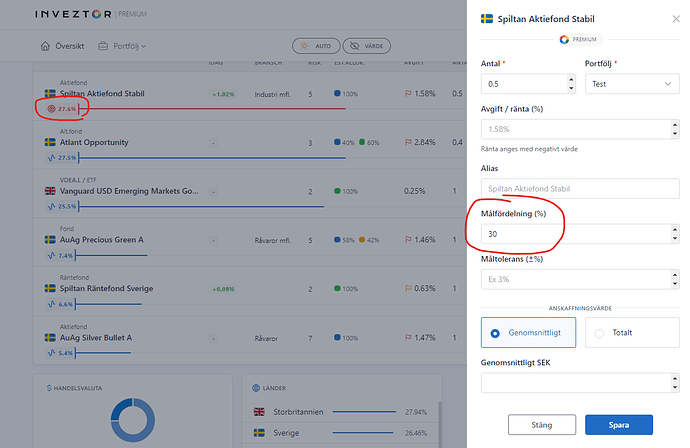Click the UK flag beside Vanguard fund
The width and height of the screenshot is (690, 448).
[49, 191]
